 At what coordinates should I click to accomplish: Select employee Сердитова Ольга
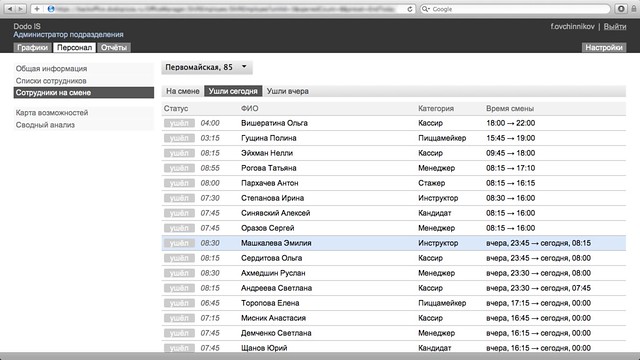[x=271, y=258]
